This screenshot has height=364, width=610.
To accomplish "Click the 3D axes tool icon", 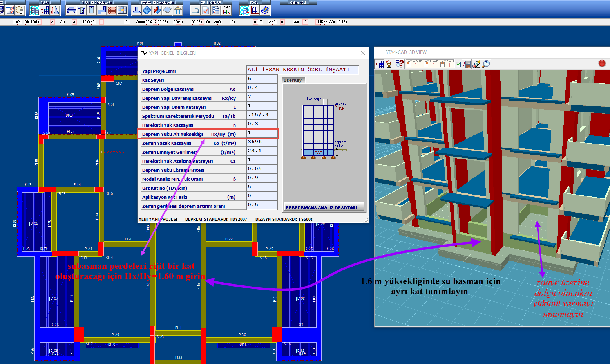I will (x=244, y=11).
